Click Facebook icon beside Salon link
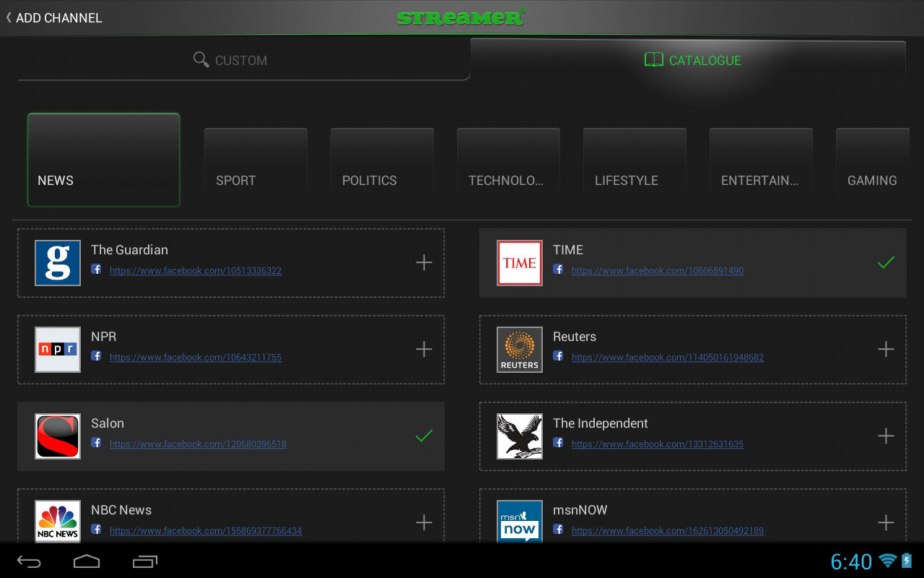Image resolution: width=924 pixels, height=578 pixels. [x=96, y=443]
